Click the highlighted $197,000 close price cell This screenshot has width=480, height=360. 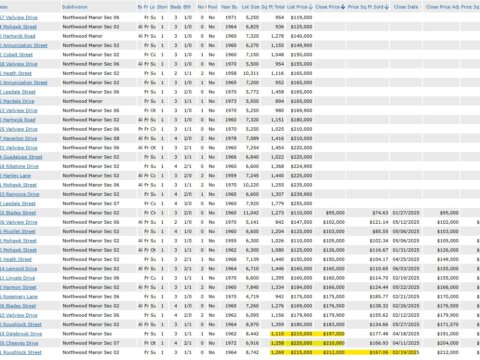pyautogui.click(x=334, y=334)
